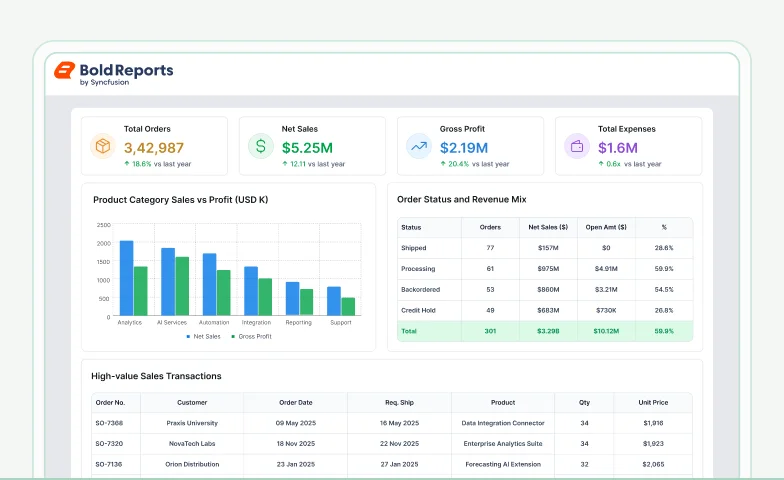This screenshot has height=480, width=784.
Task: Click the 22 Nov 2025 req. ship date
Action: 400,444
